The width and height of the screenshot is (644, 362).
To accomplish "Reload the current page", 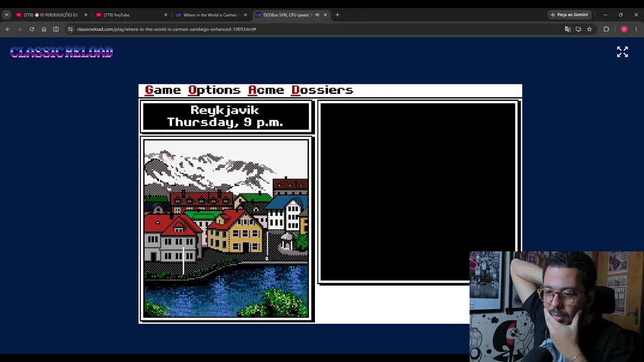I will [x=32, y=29].
